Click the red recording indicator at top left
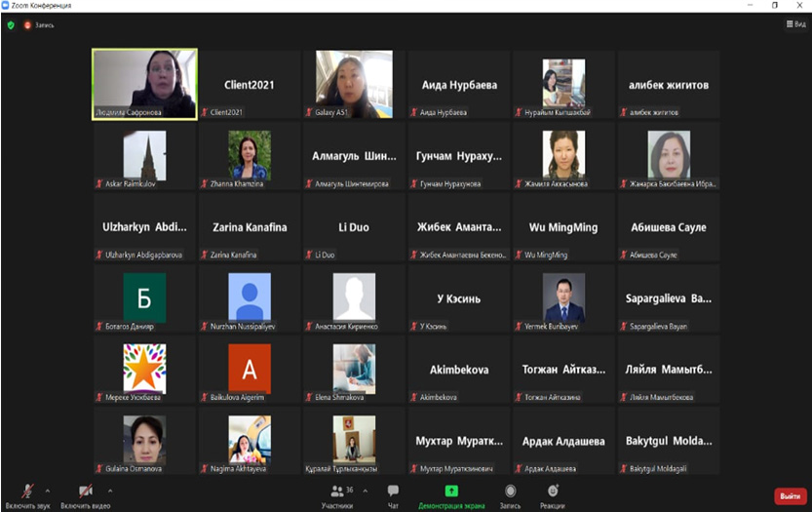Viewport: 812px width, 512px height. (x=27, y=24)
